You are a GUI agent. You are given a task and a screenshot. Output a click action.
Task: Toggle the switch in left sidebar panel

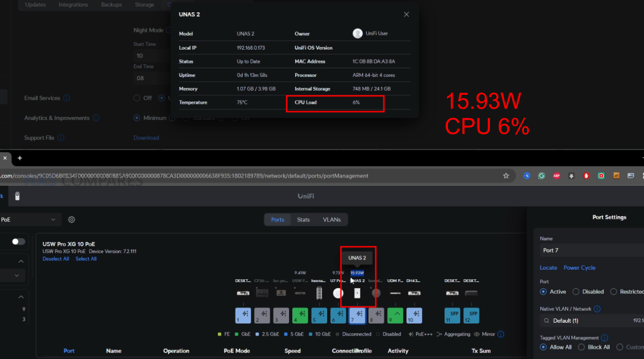pos(18,242)
